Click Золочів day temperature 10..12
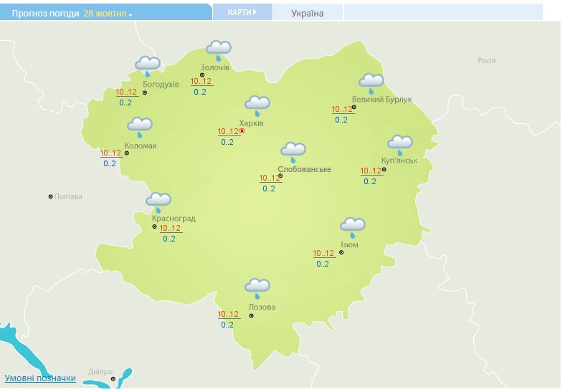Image resolution: width=565 pixels, height=392 pixels. (201, 81)
